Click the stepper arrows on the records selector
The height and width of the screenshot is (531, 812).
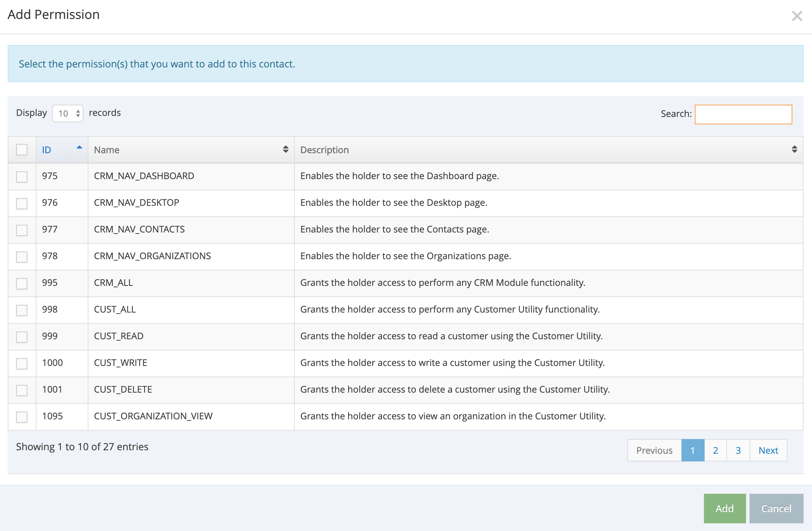[78, 113]
